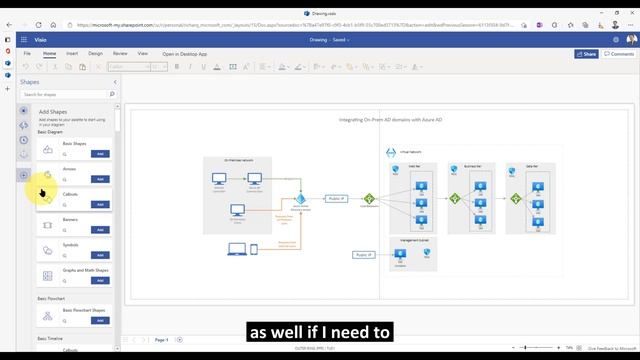Click the browser Home icon
The image size is (640, 360).
[53, 25]
